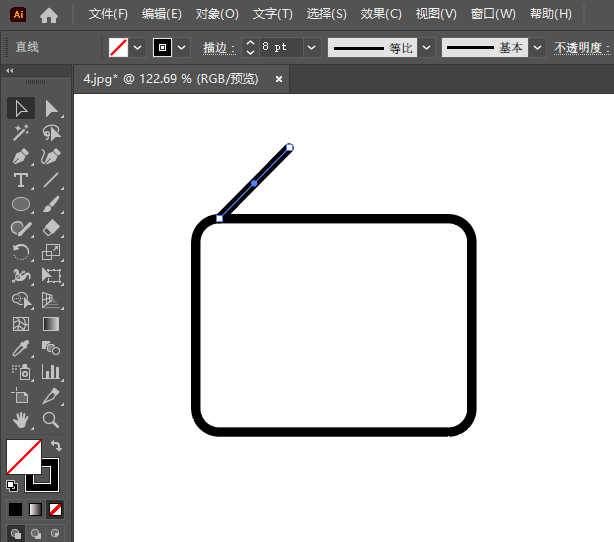The height and width of the screenshot is (542, 614).
Task: Apply solid Color mode button
Action: coord(15,510)
